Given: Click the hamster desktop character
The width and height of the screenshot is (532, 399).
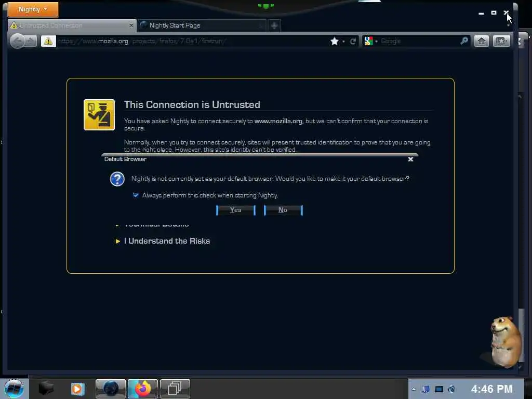Looking at the screenshot, I should (x=506, y=342).
